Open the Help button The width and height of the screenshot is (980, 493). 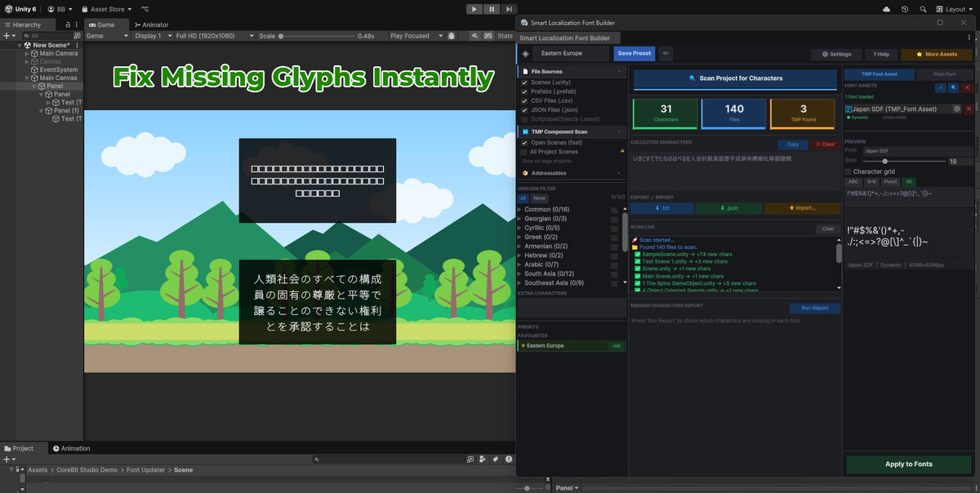pyautogui.click(x=881, y=54)
